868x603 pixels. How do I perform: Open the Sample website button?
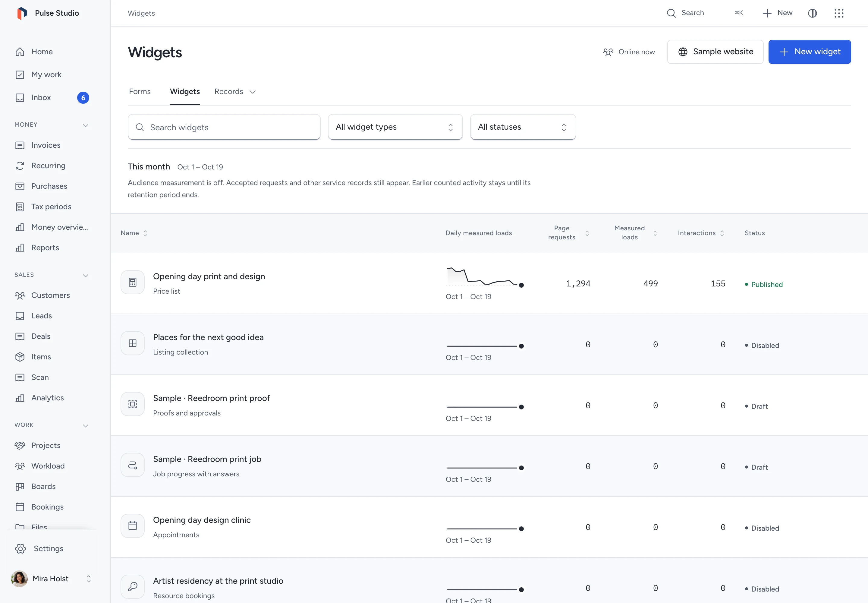point(715,52)
